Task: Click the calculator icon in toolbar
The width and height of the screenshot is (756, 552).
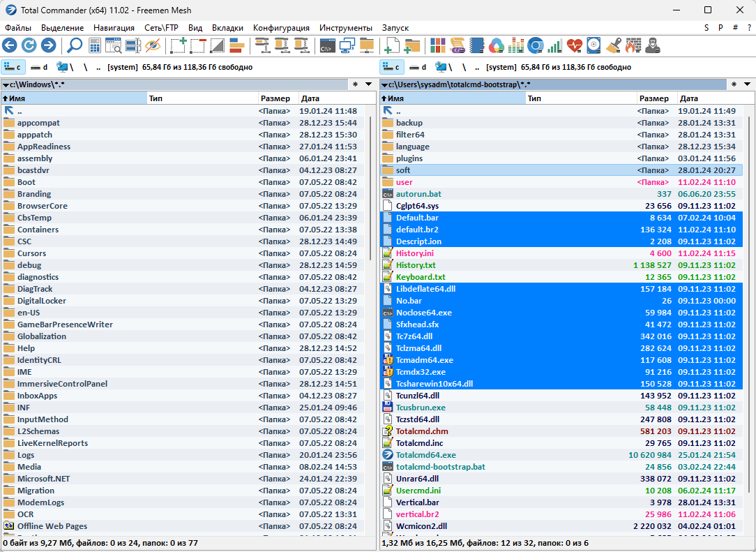Action: point(95,46)
